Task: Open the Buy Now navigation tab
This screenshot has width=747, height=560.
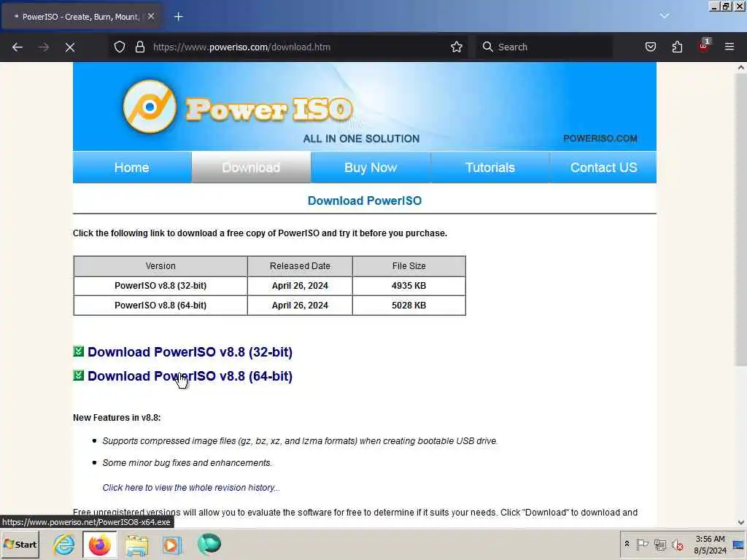Action: click(x=371, y=167)
